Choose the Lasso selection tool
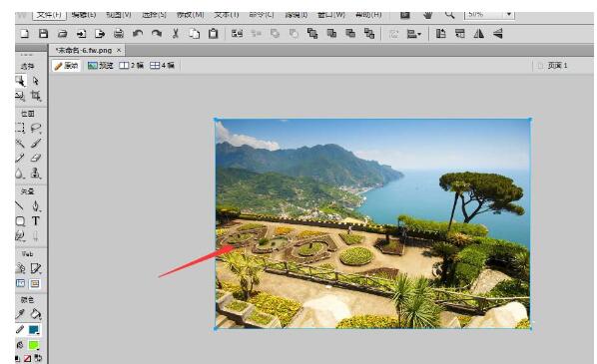 pyautogui.click(x=35, y=128)
